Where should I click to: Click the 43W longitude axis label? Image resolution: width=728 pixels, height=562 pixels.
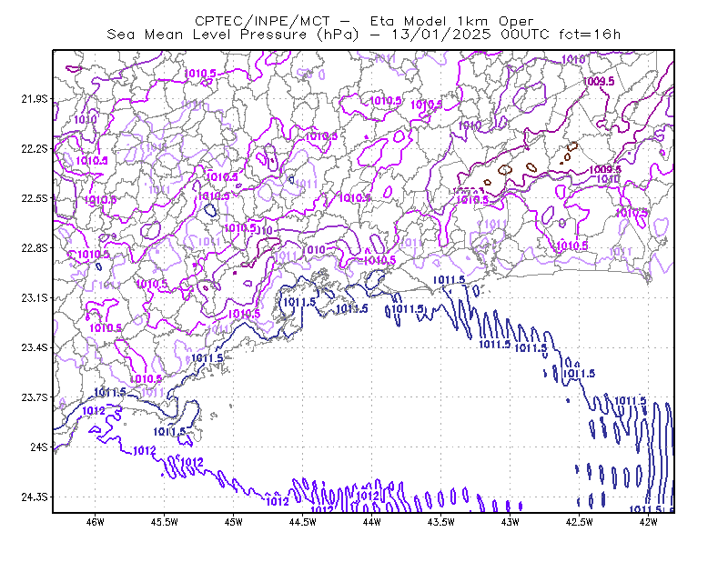point(511,522)
